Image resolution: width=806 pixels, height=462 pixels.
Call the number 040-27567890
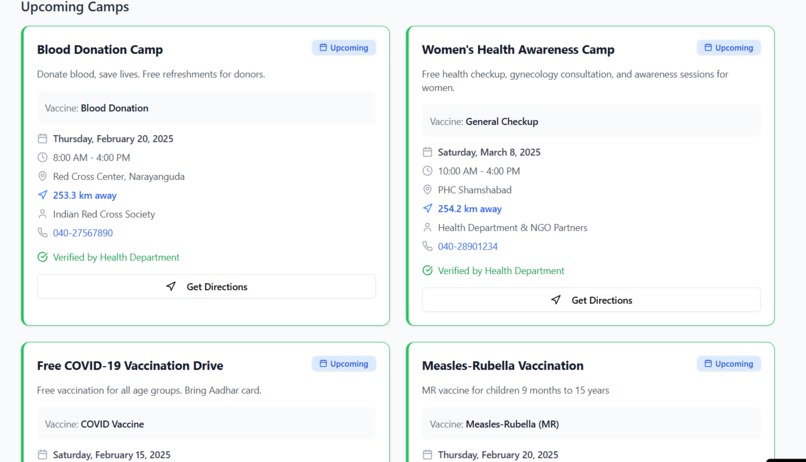pyautogui.click(x=83, y=233)
